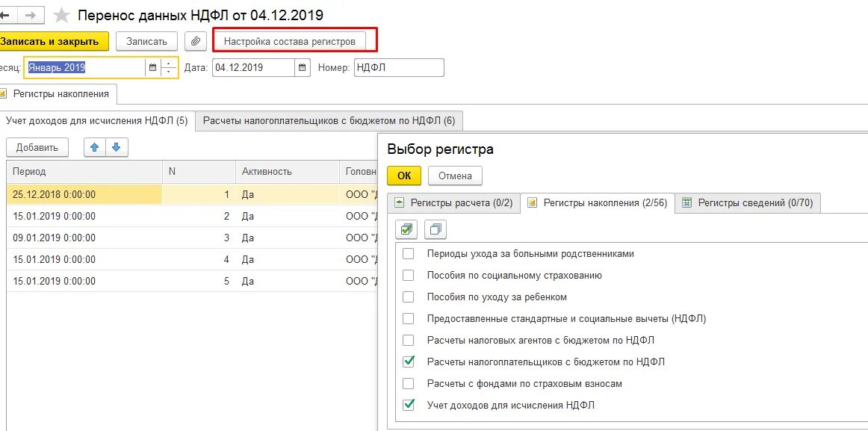This screenshot has height=431, width=868.
Task: Switch to Регистры сведений (0/70) tab
Action: 755,202
